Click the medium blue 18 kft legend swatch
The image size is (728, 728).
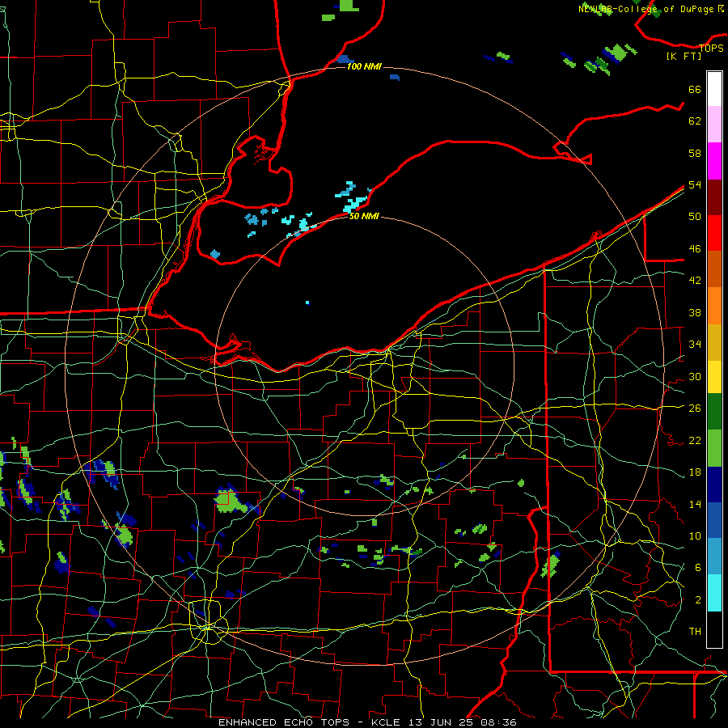[x=714, y=520]
